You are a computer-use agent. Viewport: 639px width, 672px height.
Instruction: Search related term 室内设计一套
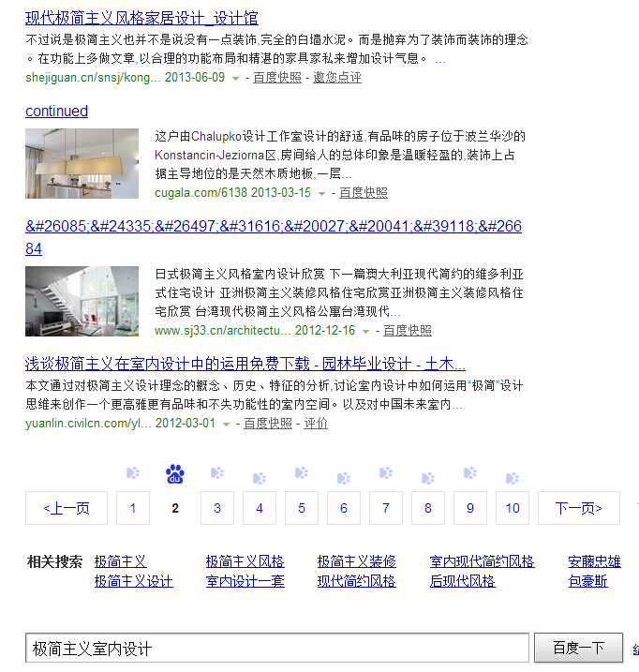tap(245, 582)
